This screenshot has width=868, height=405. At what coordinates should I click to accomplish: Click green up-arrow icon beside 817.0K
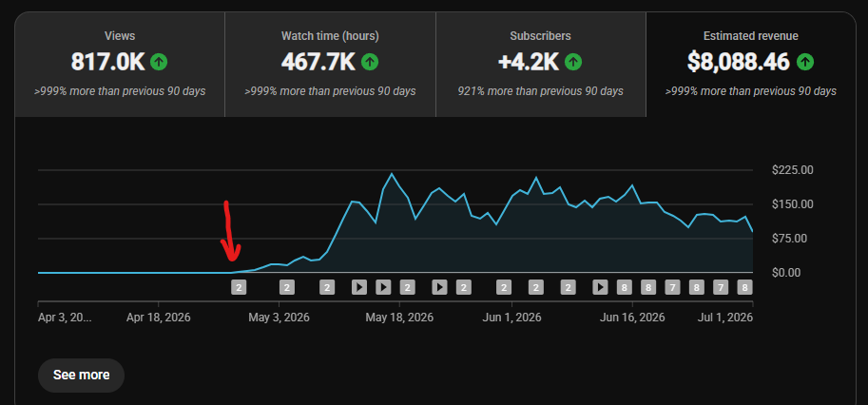(x=159, y=62)
